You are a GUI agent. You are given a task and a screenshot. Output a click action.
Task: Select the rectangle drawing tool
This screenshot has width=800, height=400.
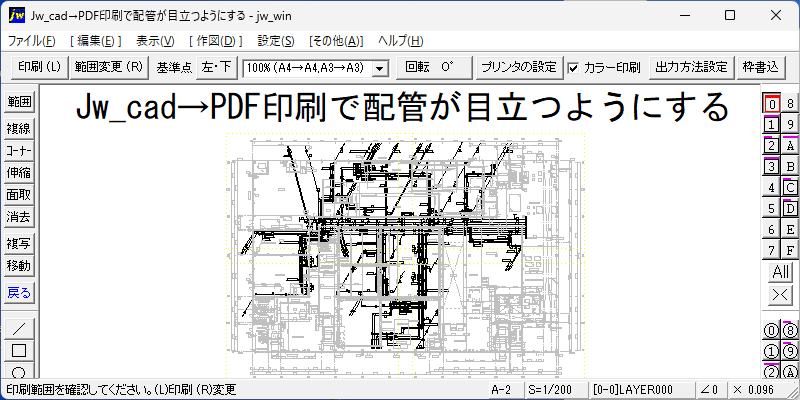click(19, 351)
